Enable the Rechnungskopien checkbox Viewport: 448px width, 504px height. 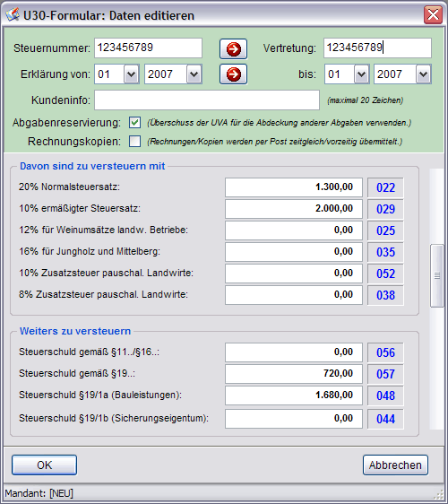point(134,141)
